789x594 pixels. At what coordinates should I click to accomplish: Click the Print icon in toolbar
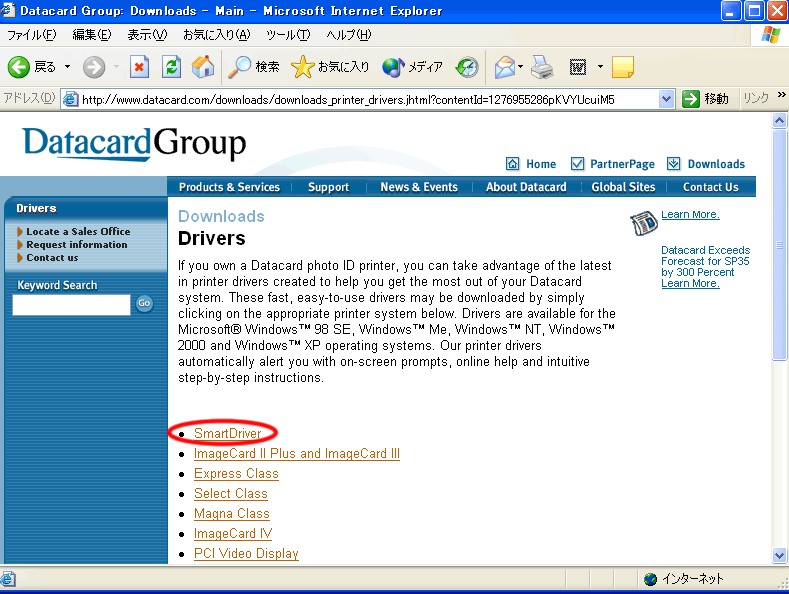tap(542, 67)
